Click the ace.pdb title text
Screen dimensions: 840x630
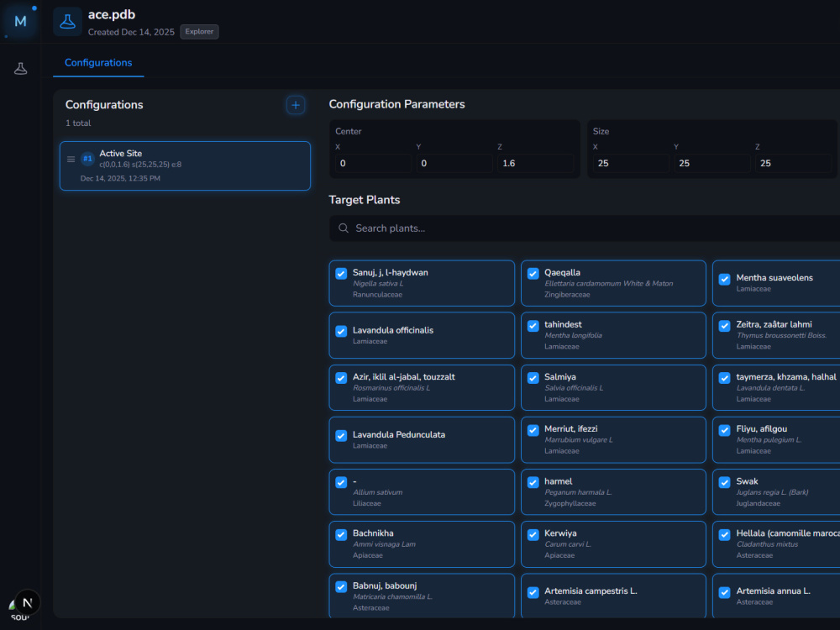point(112,14)
